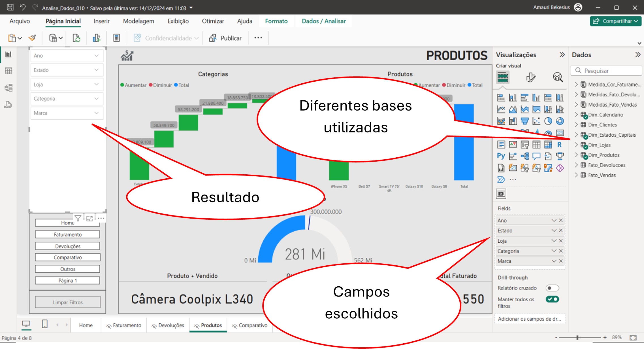
Task: Click the Publicar button
Action: coord(225,38)
